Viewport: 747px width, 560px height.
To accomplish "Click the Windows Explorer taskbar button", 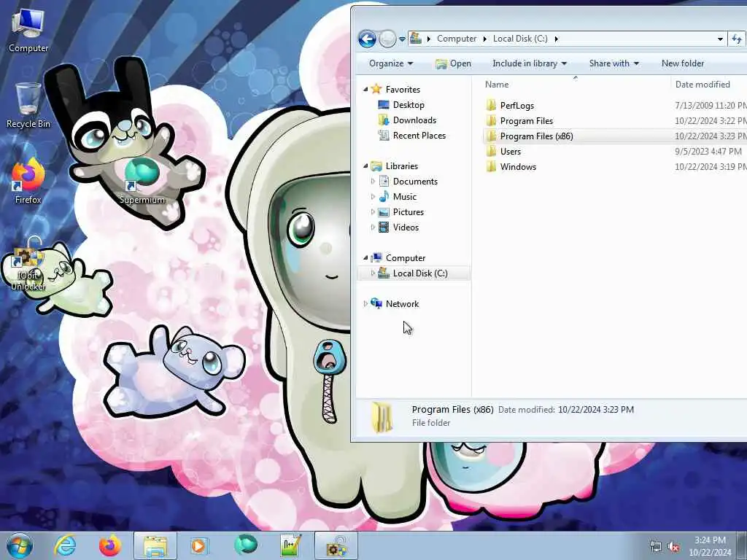I will click(x=155, y=545).
